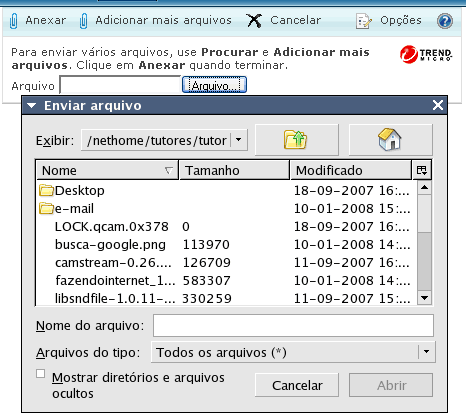Click the Adicionar mais arquivos paperclip icon
Image resolution: width=466 pixels, height=413 pixels.
(x=84, y=21)
